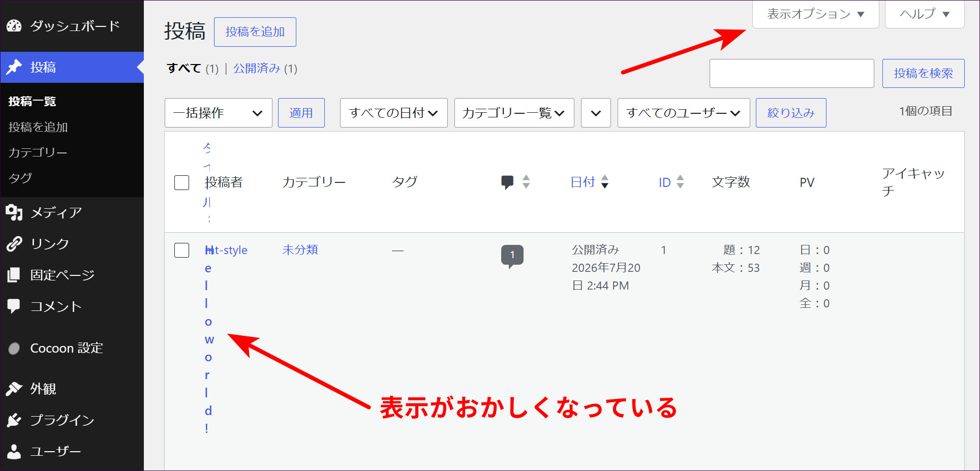Open the タグ sidebar submenu item
980x471 pixels.
click(20, 178)
